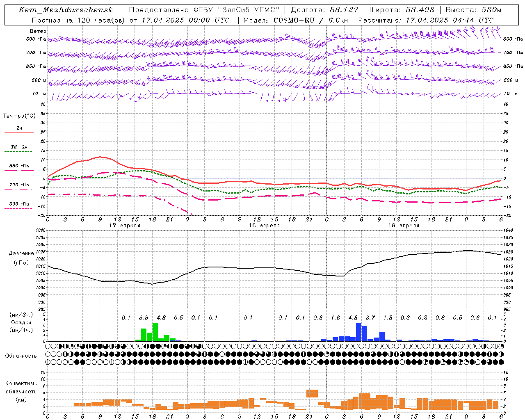The image size is (525, 420).
Task: Click the '(мм/1ч.)' unit label
Action: [x=21, y=330]
